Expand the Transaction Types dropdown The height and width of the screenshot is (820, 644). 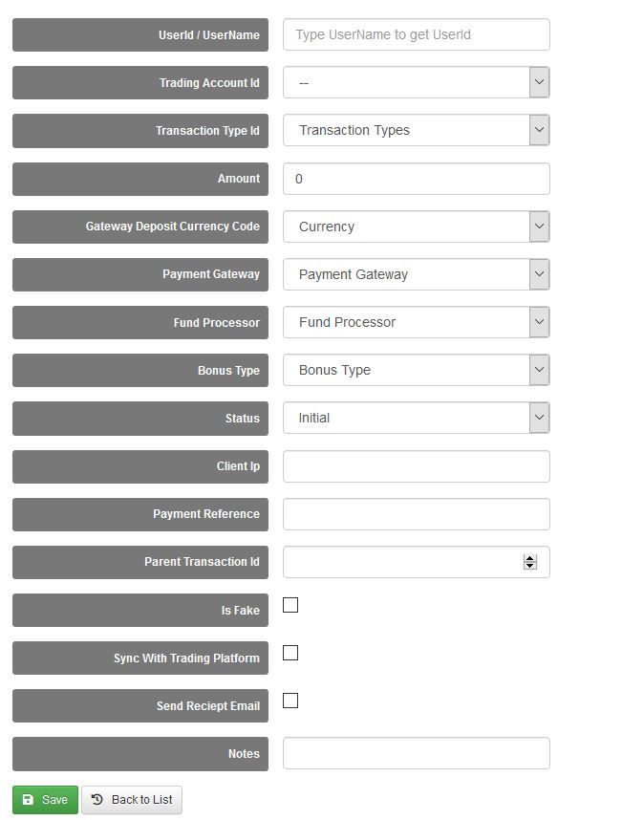coord(416,131)
